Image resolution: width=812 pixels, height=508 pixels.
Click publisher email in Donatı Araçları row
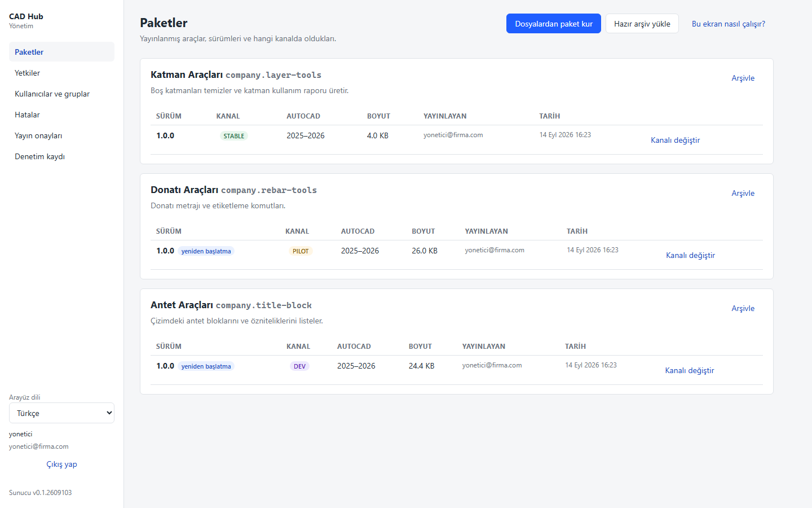[x=495, y=250]
